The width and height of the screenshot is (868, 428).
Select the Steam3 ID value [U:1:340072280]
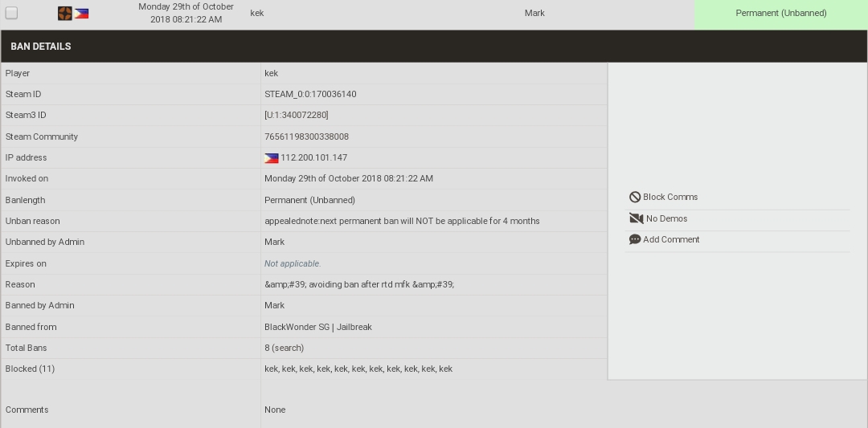[x=296, y=115]
